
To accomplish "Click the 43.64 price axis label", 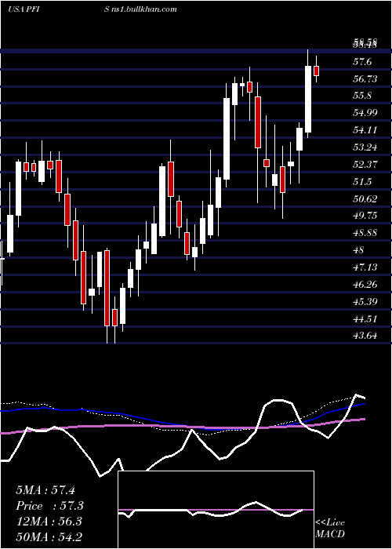I will click(x=365, y=336).
